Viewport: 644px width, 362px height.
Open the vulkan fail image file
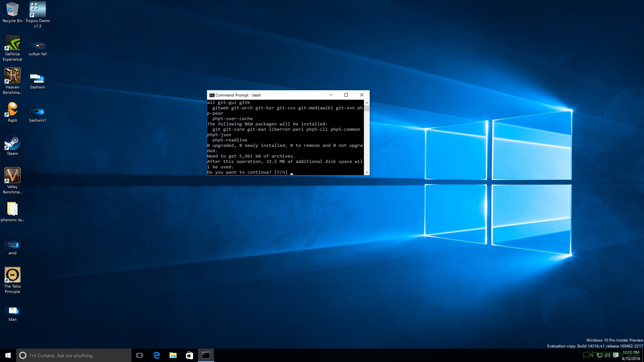click(x=38, y=46)
